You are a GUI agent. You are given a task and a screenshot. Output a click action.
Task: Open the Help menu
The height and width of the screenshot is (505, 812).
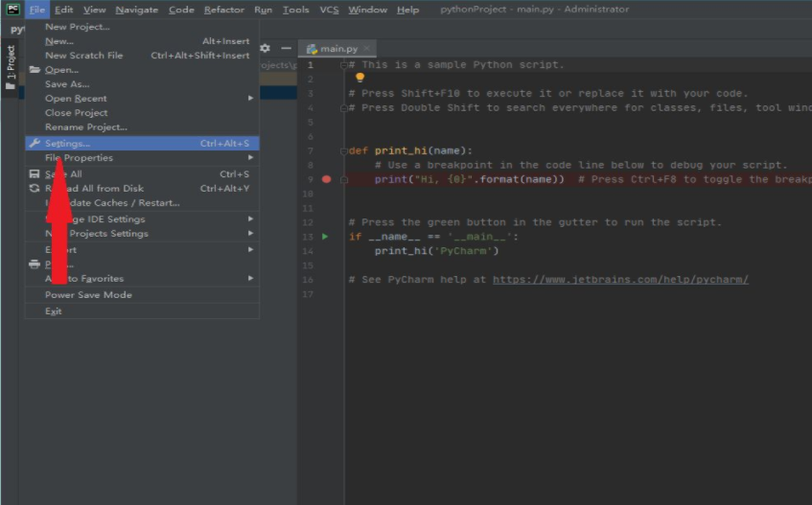click(x=407, y=10)
